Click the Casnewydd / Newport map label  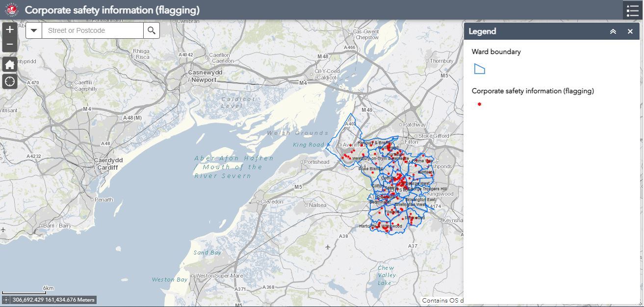coord(202,76)
